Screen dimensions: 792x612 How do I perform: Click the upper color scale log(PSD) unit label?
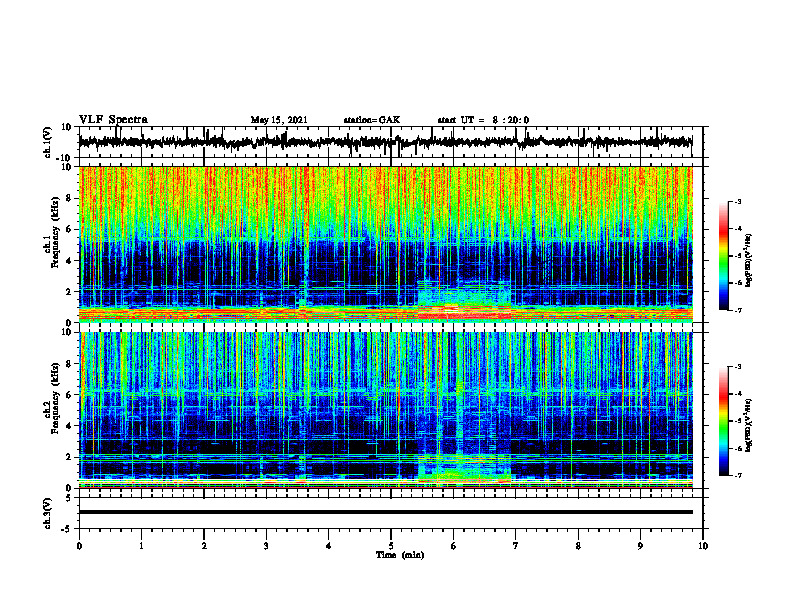749,261
